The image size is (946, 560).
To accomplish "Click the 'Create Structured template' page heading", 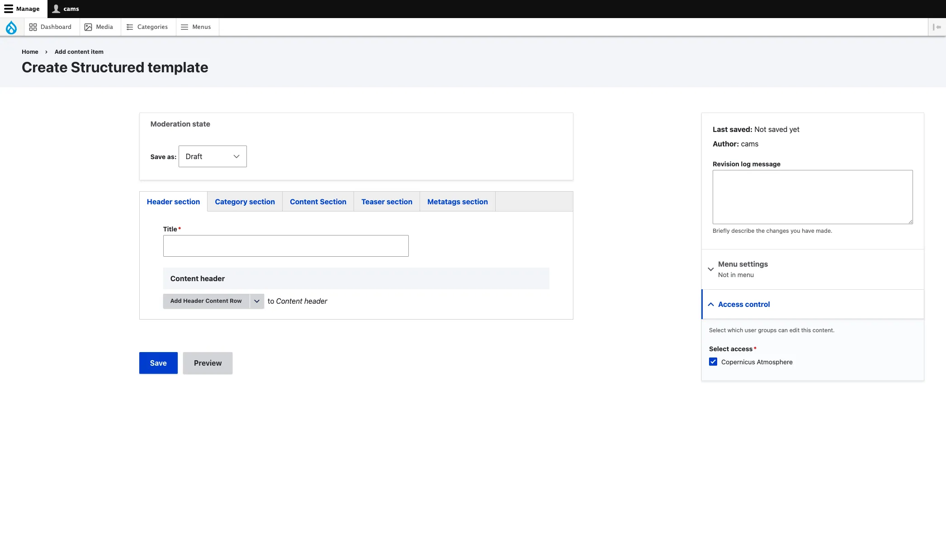I will pos(115,67).
